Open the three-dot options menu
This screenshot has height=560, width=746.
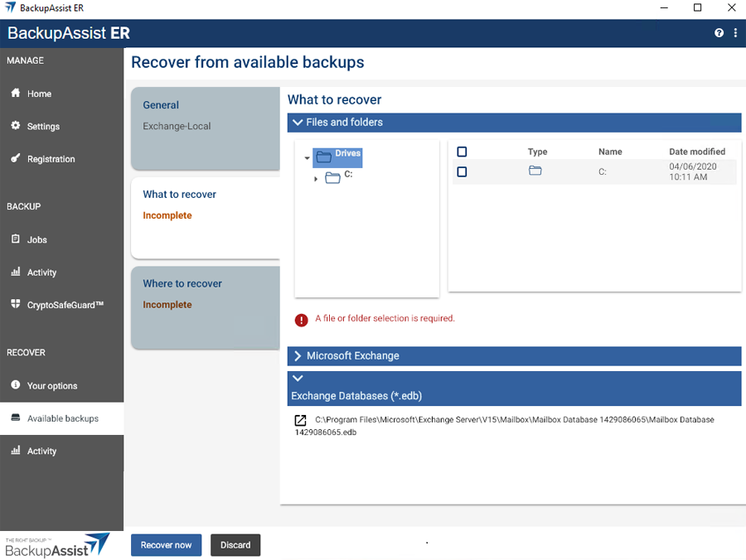735,33
